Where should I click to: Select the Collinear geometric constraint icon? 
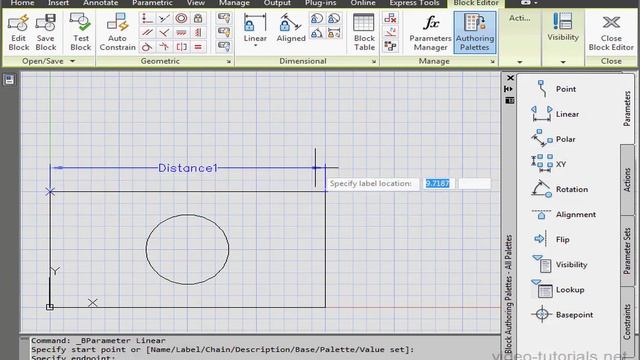(x=164, y=18)
